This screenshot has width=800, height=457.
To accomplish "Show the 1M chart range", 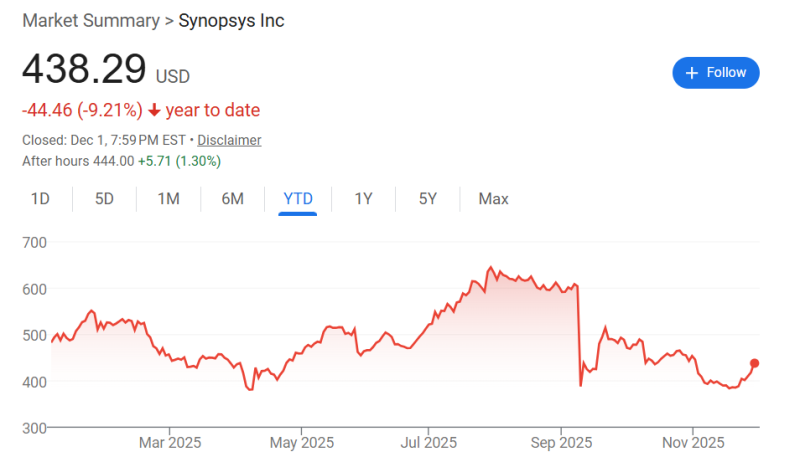I will (168, 199).
